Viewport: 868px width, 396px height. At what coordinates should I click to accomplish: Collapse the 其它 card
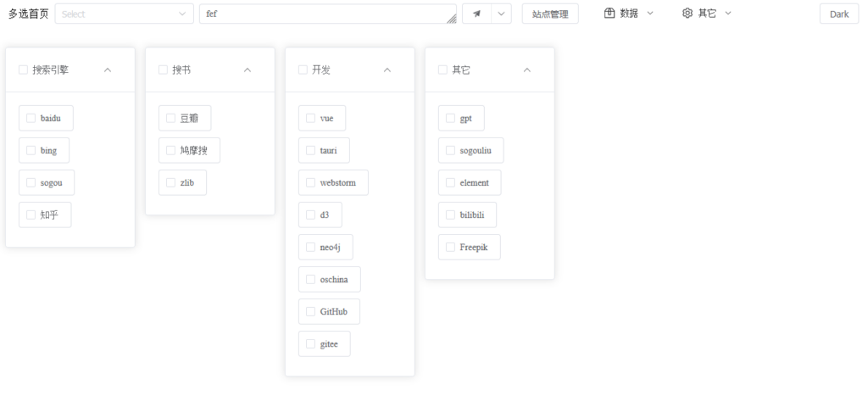(x=527, y=70)
